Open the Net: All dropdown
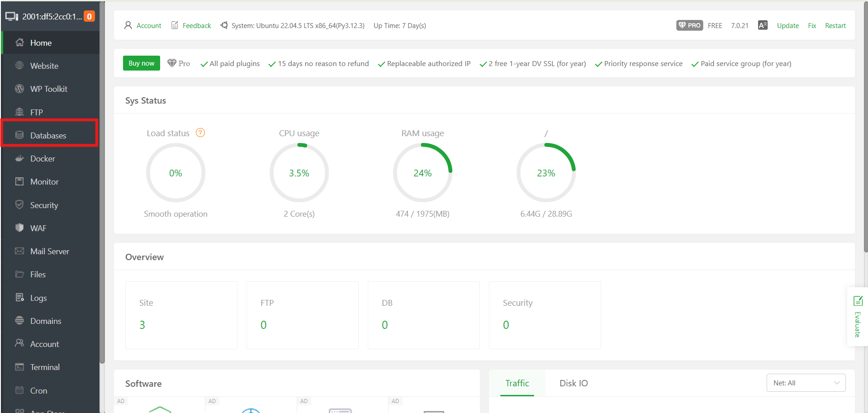 point(806,383)
